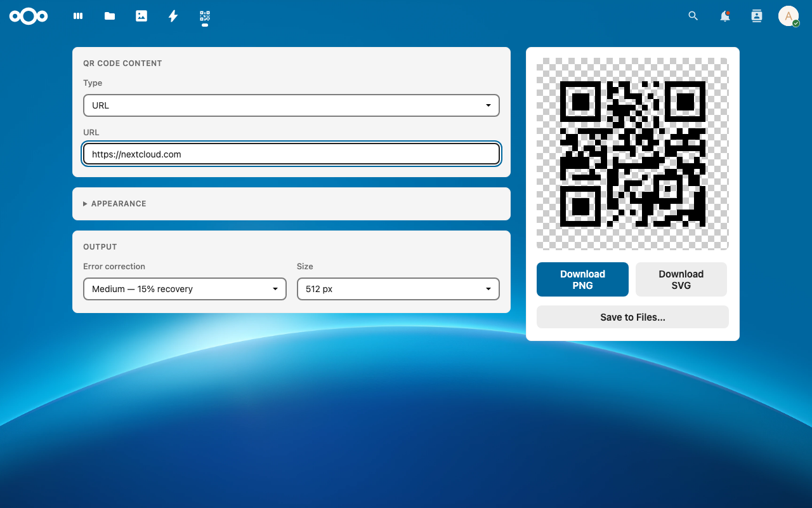Open the Dashboard app icon
This screenshot has height=508, width=812.
(x=78, y=16)
